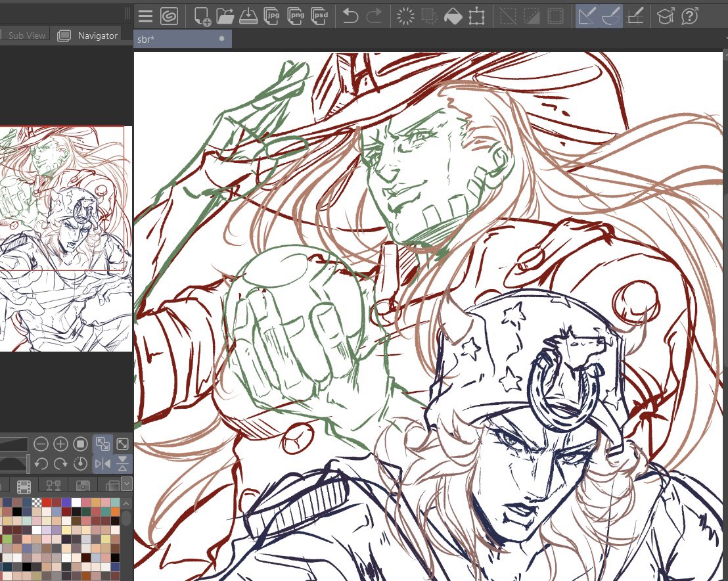The width and height of the screenshot is (728, 581).
Task: Switch to the sbr* canvas tab
Action: click(x=183, y=39)
